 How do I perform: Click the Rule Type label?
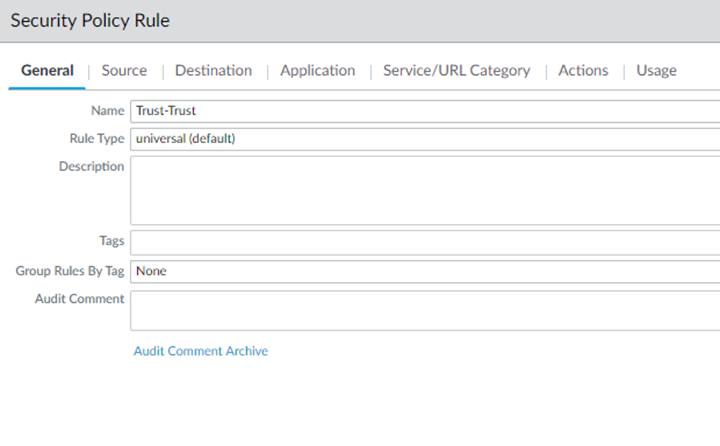[x=96, y=139]
